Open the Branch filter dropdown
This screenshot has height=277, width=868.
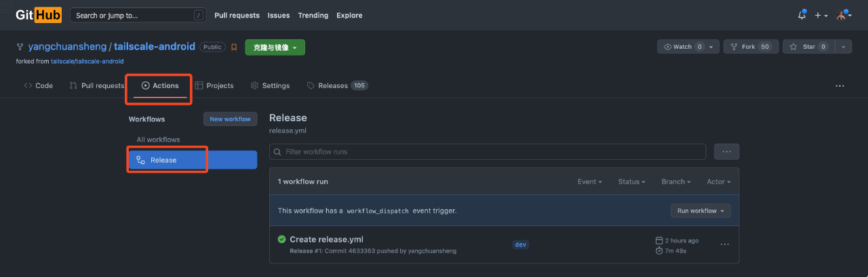675,182
